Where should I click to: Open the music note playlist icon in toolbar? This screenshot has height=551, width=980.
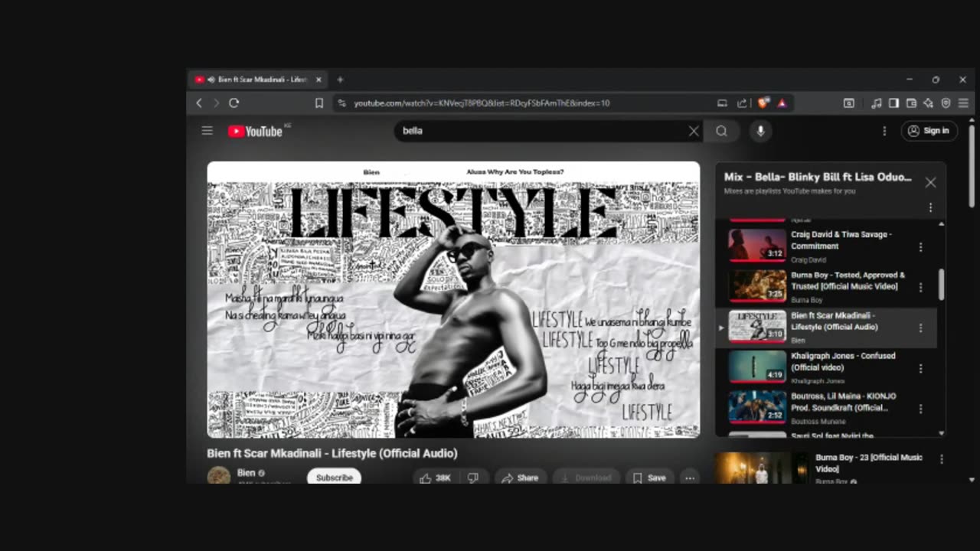(x=877, y=103)
